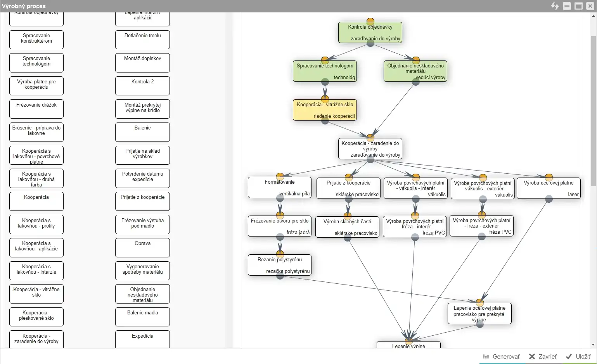Pick the Expedícia block from the list
The width and height of the screenshot is (597, 364).
pos(142,338)
